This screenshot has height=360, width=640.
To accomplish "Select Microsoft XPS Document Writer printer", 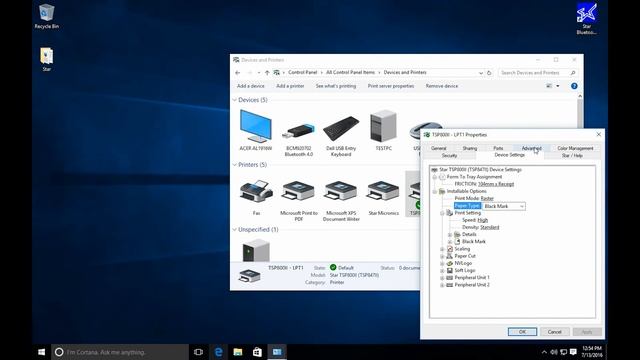I will (341, 200).
